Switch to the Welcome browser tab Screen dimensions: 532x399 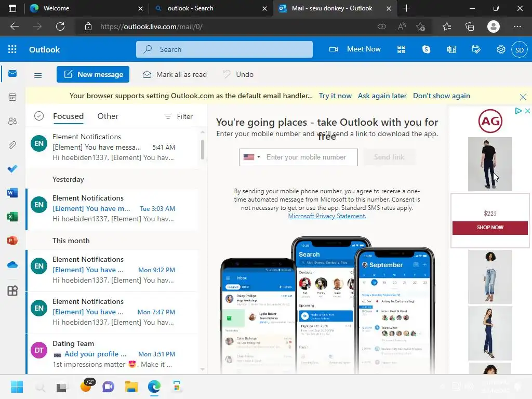[87, 8]
